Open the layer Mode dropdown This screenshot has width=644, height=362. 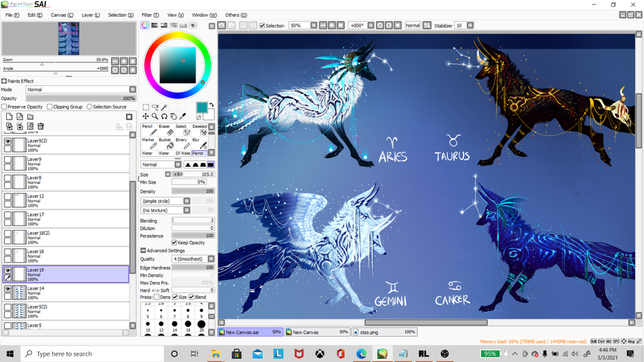point(132,89)
